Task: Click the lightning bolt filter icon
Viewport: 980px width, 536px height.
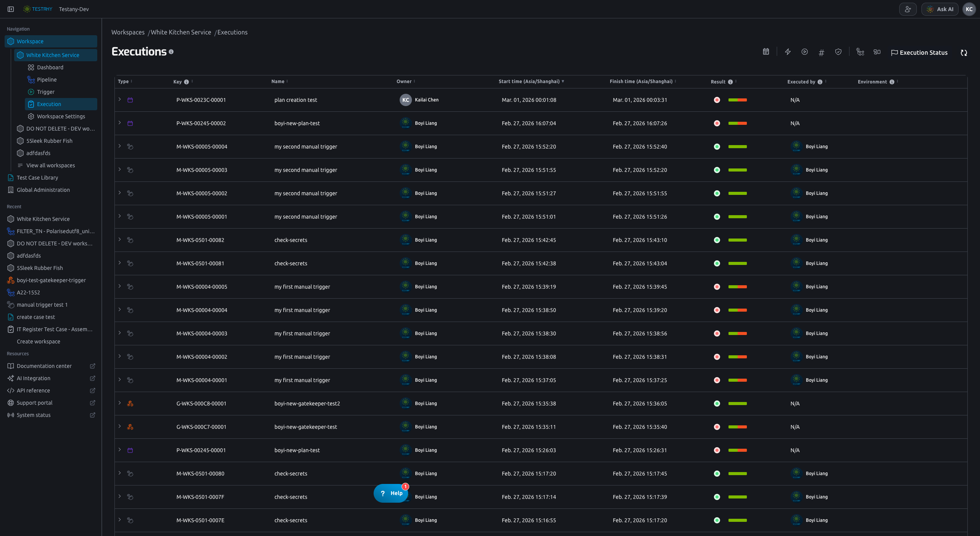Action: (x=787, y=52)
